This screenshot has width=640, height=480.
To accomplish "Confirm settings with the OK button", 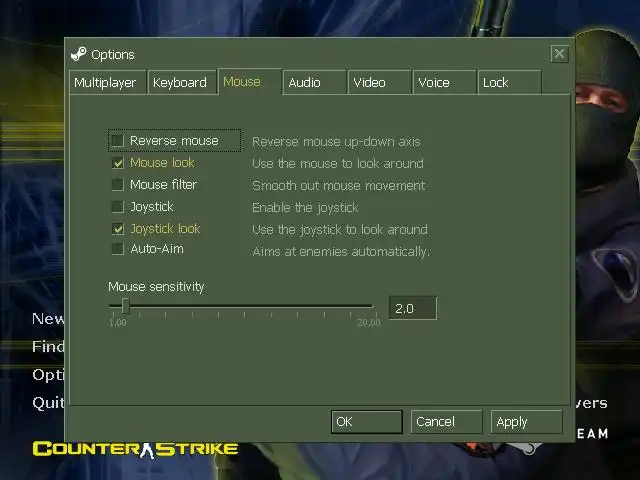I will tap(367, 422).
